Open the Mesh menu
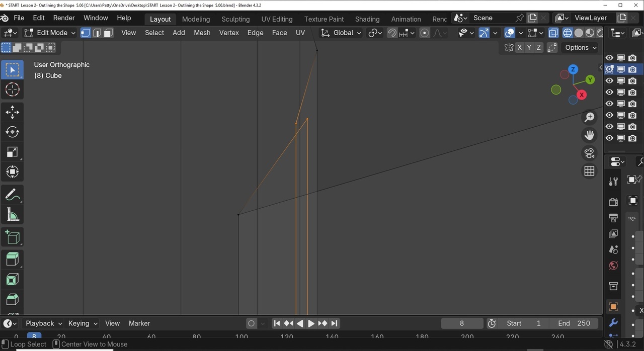This screenshot has height=351, width=644. (x=202, y=33)
